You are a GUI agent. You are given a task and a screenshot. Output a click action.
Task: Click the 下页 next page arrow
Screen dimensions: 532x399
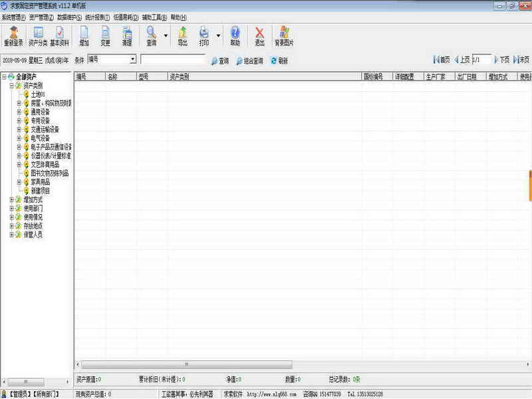pyautogui.click(x=496, y=60)
